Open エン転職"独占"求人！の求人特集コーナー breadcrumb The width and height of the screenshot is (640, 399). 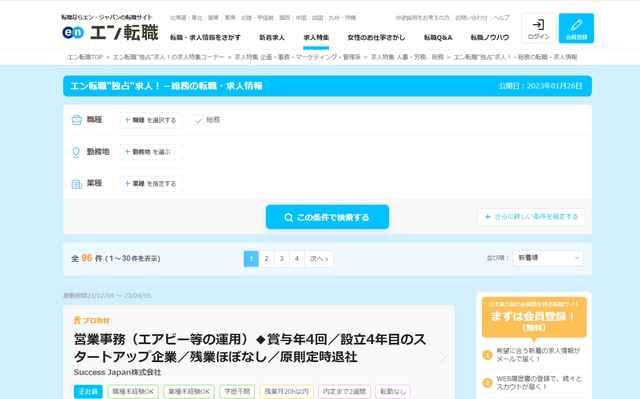point(168,57)
